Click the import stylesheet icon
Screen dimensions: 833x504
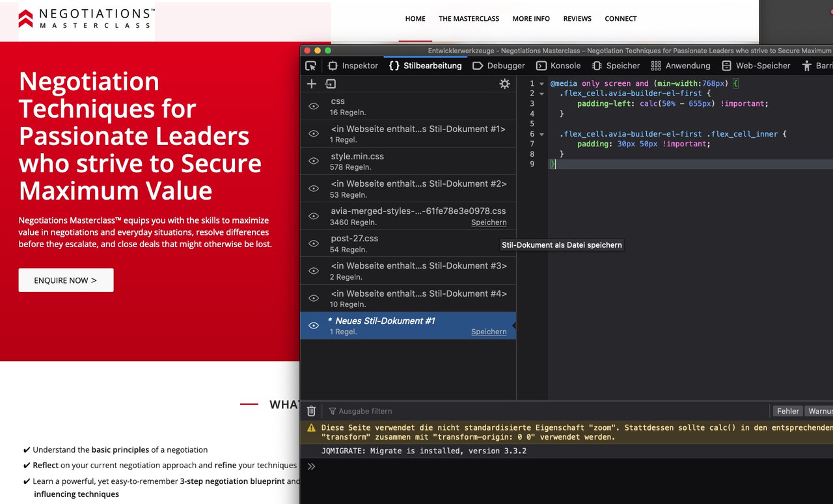click(331, 84)
